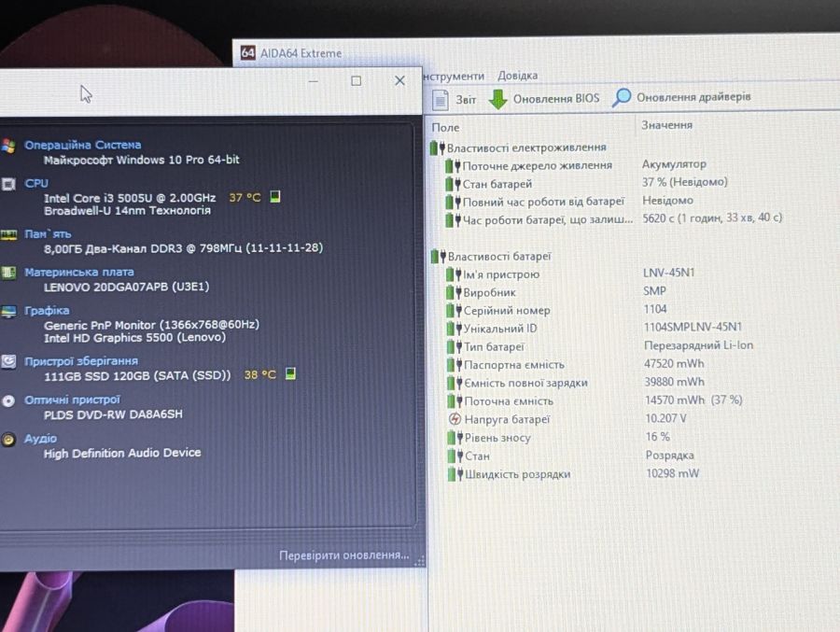Close the front system info window
The image size is (840, 632).
pos(399,80)
